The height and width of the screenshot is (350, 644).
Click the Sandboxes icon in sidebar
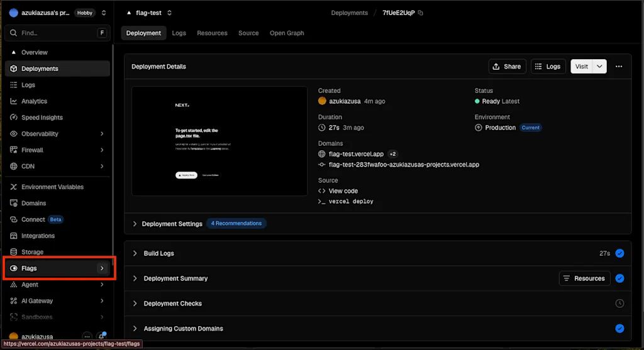point(14,317)
